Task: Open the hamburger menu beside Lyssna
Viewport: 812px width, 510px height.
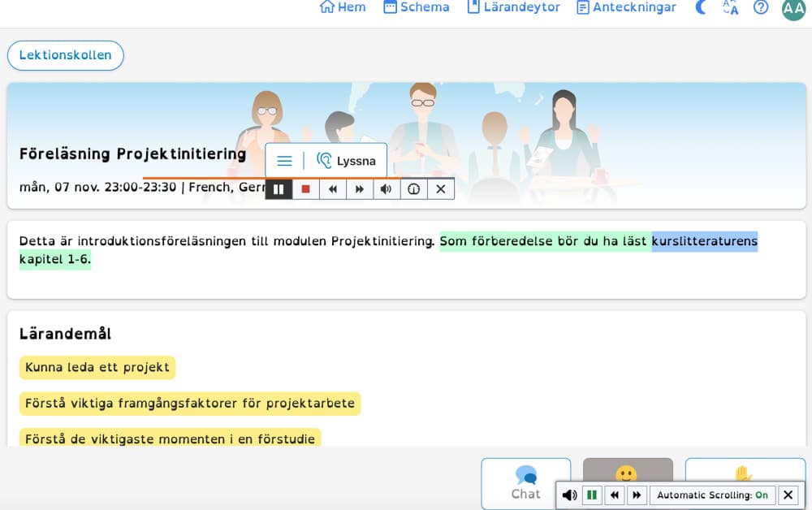Action: click(x=284, y=161)
